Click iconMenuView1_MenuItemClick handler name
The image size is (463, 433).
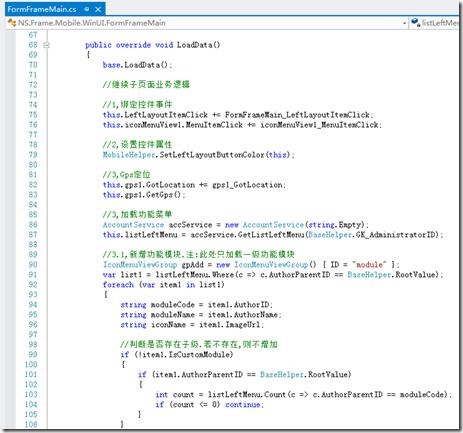[319, 125]
